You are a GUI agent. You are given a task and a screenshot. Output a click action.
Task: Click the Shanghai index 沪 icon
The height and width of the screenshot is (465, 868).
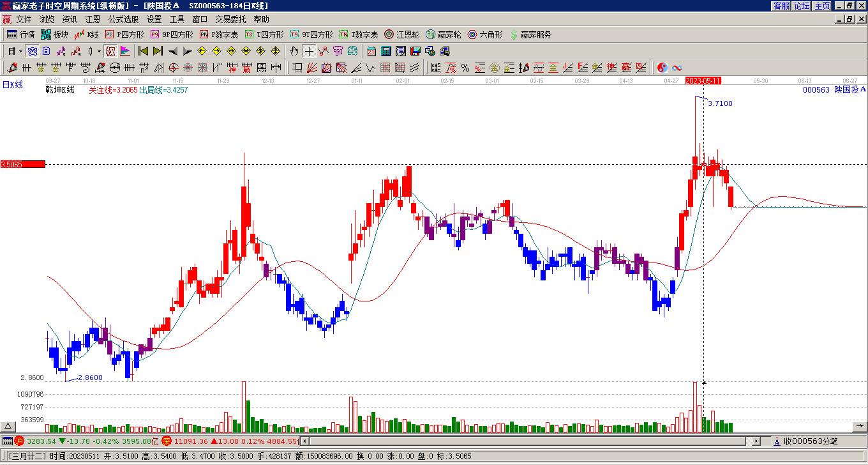point(19,441)
